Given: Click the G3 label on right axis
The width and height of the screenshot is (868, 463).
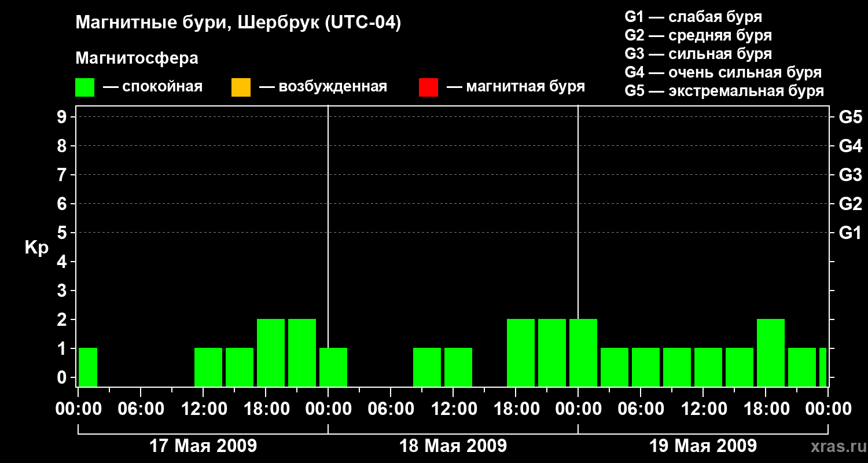Looking at the screenshot, I should click(x=851, y=175).
